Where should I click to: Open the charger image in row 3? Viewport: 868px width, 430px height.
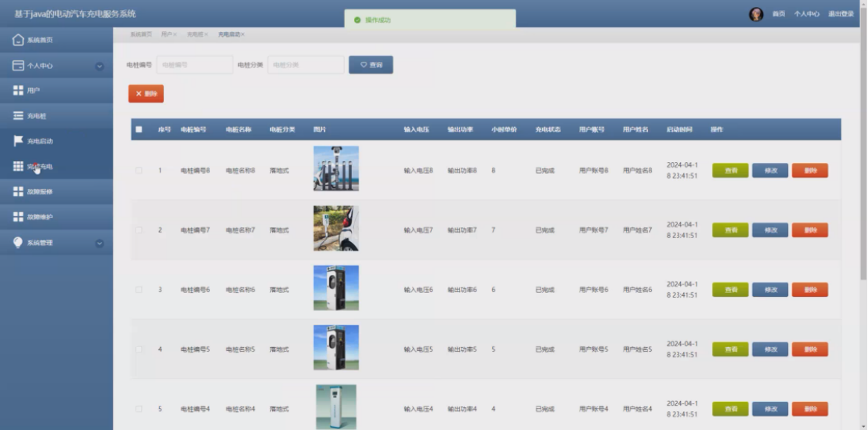(x=336, y=287)
